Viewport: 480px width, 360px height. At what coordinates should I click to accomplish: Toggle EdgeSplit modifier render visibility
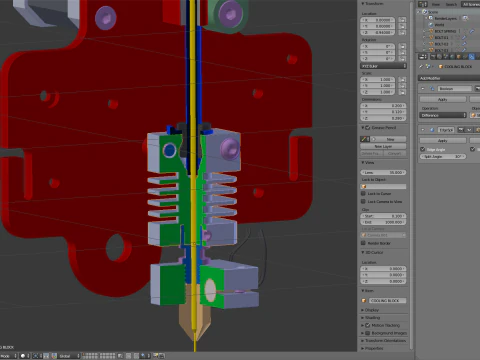[x=461, y=130]
